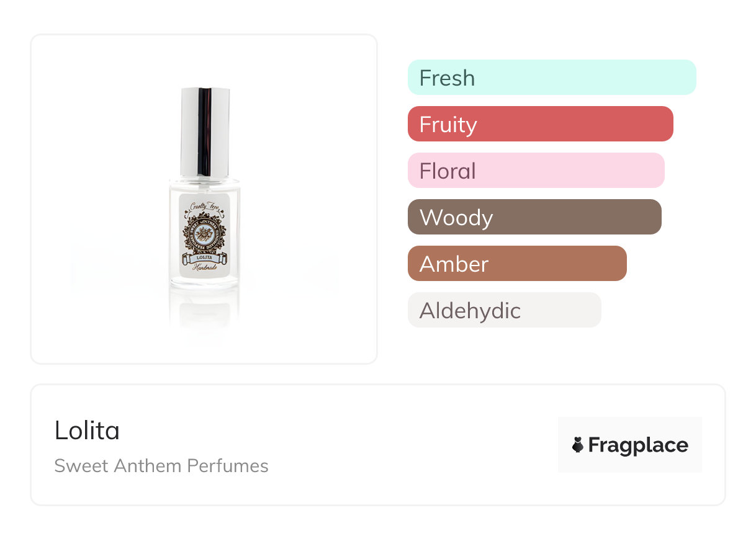
Task: Click the blank area between Lolita and Fragplace
Action: click(403, 445)
